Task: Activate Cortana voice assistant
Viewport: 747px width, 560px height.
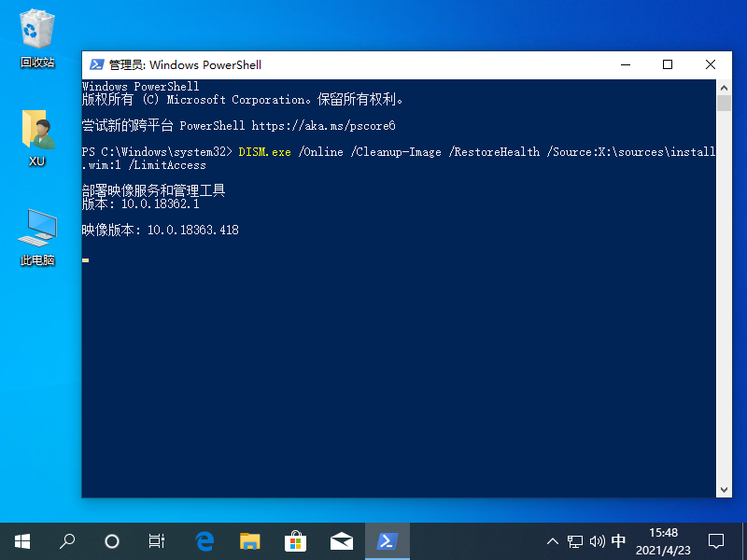Action: (x=111, y=541)
